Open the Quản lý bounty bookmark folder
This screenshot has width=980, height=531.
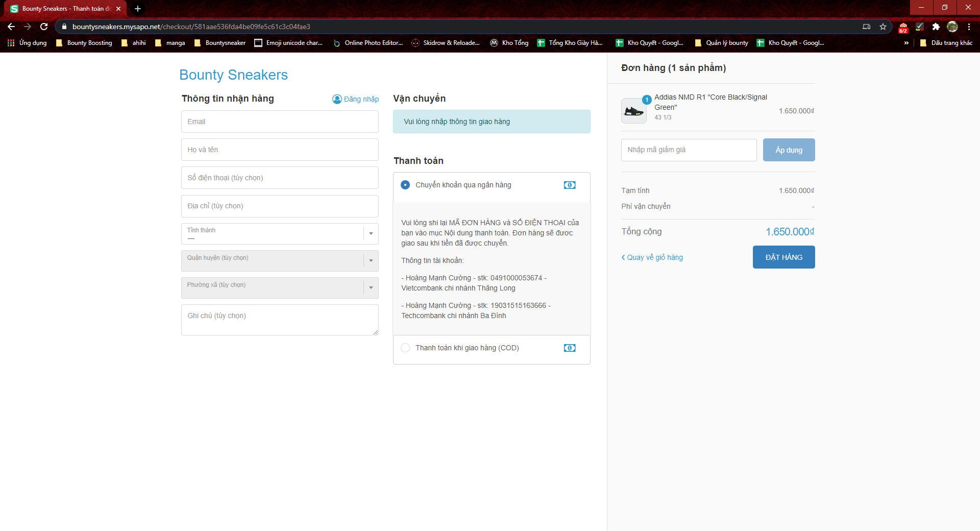[x=721, y=43]
